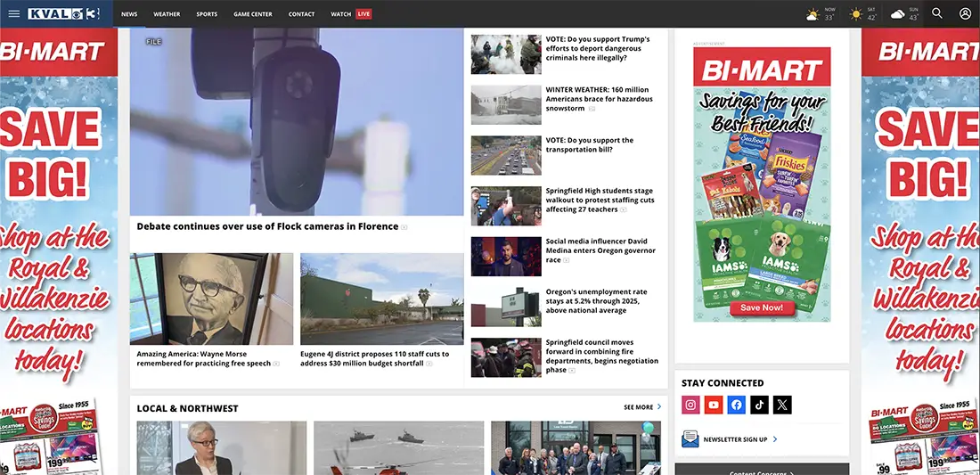Open the Facebook social icon
This screenshot has width=980, height=475.
[x=736, y=405]
